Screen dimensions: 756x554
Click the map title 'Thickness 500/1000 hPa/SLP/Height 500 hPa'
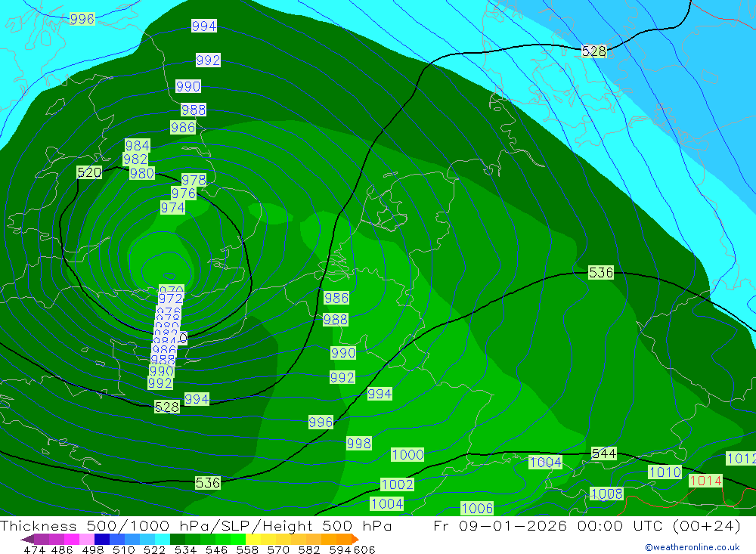click(197, 526)
